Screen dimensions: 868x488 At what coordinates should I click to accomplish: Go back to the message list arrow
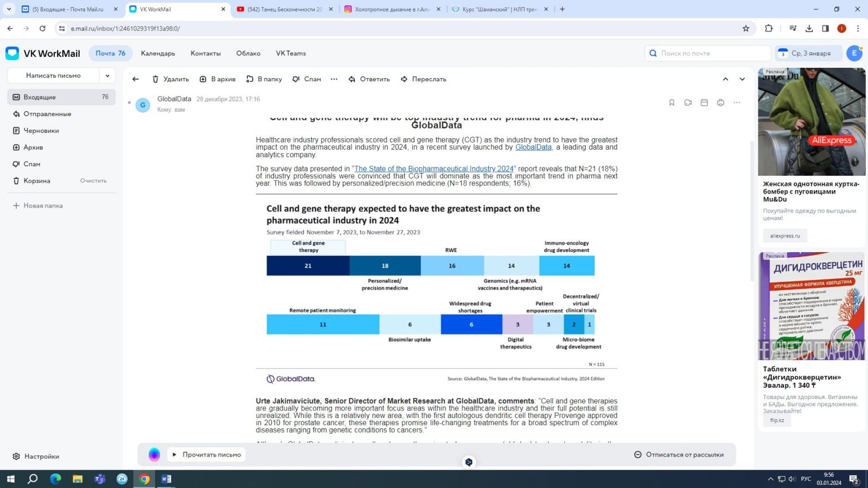coord(136,79)
